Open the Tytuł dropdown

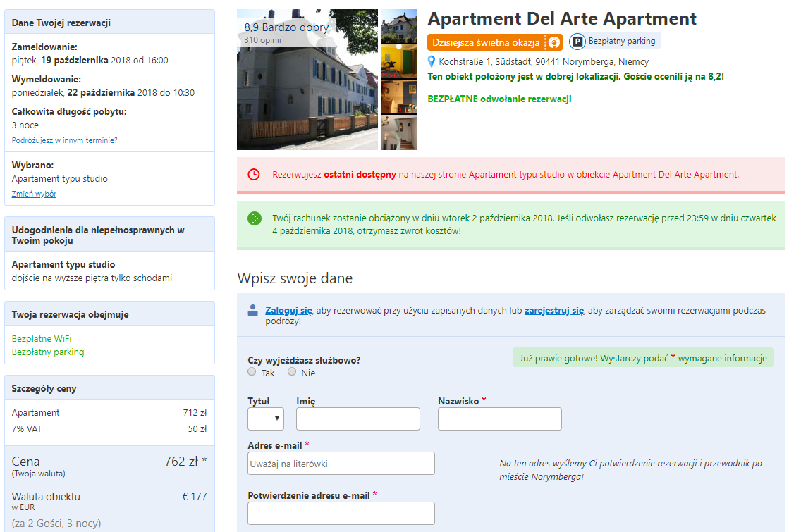(266, 419)
